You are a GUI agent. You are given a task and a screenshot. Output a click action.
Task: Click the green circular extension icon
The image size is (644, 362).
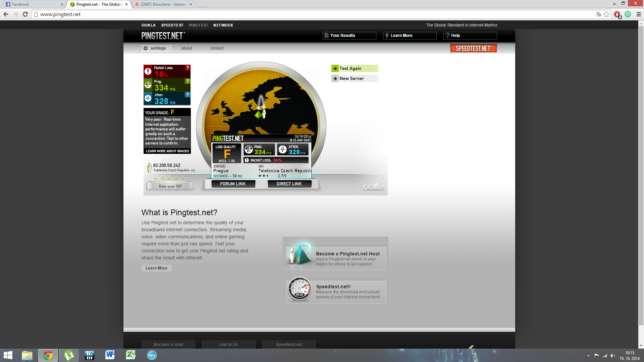[628, 14]
